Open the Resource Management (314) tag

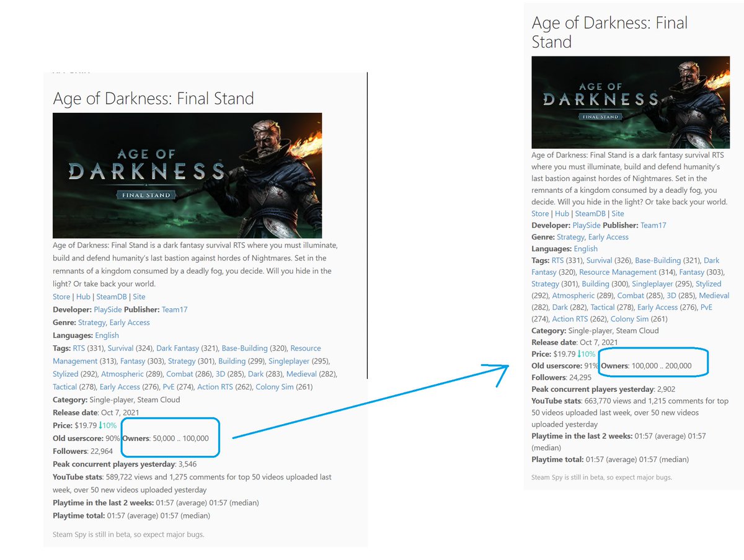[618, 272]
